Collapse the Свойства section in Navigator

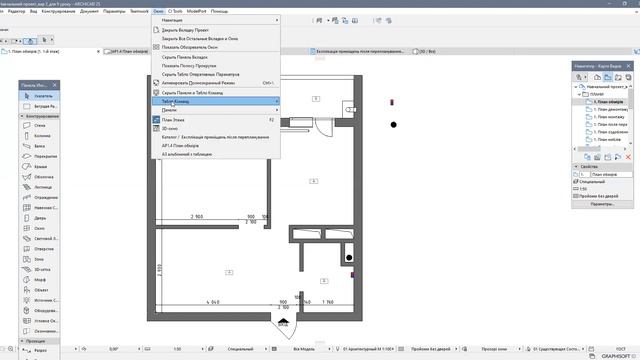tap(576, 167)
